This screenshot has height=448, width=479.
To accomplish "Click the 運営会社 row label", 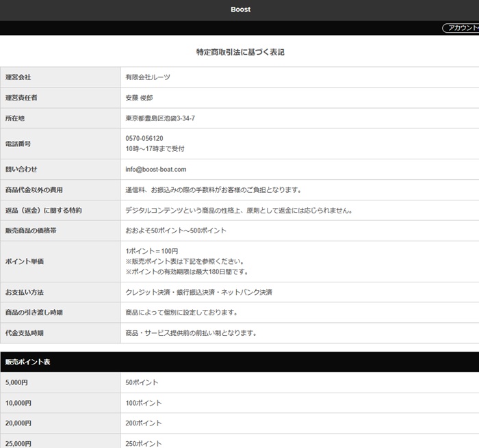I will click(18, 77).
